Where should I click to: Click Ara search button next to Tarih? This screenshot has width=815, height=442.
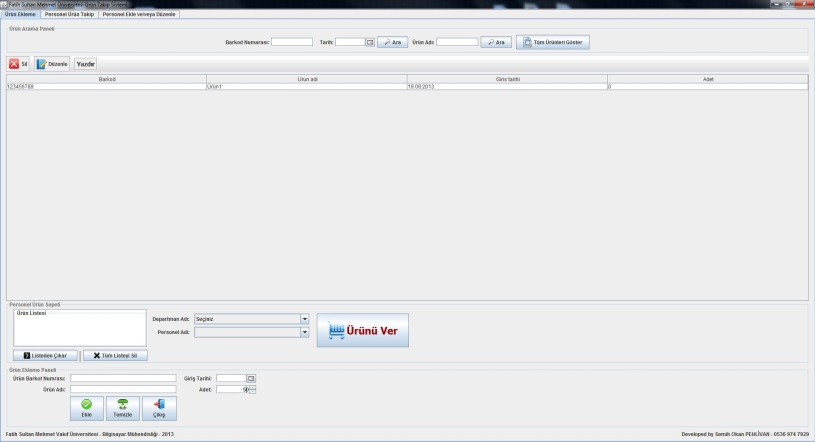392,42
